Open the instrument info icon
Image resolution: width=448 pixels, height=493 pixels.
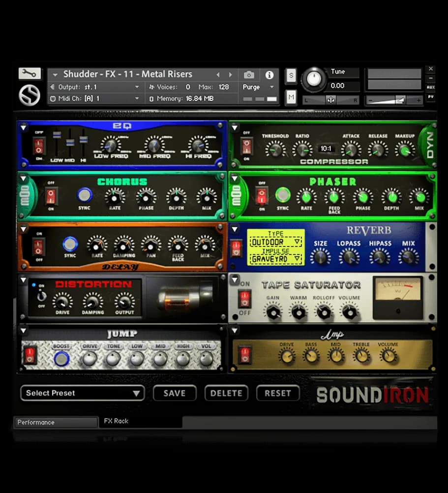click(x=269, y=75)
